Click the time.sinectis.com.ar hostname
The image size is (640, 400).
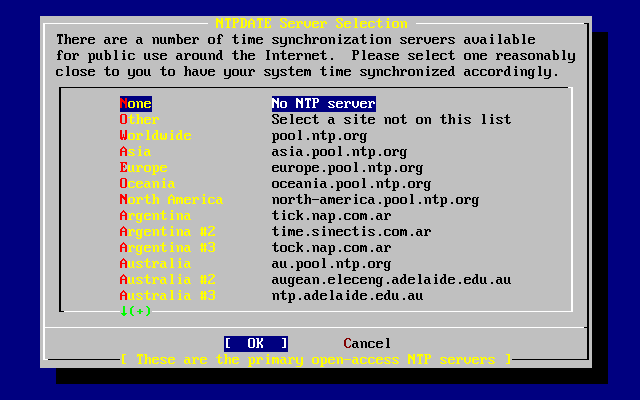pos(351,232)
